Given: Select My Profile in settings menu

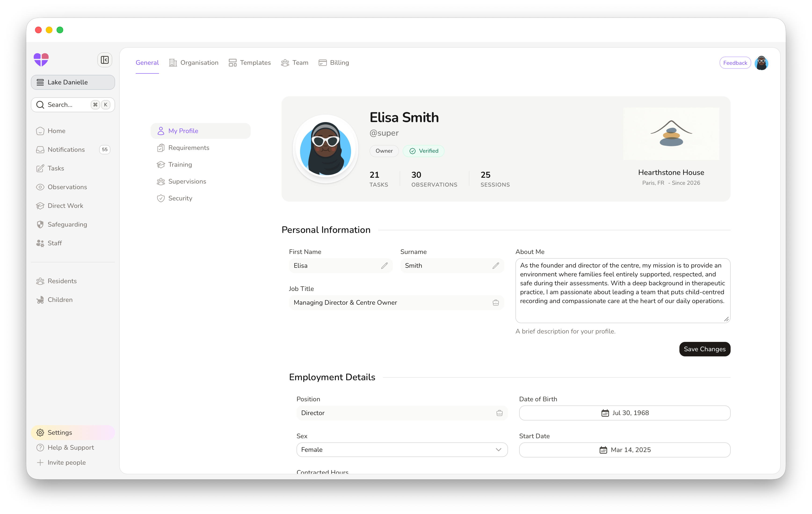Looking at the screenshot, I should pyautogui.click(x=201, y=131).
